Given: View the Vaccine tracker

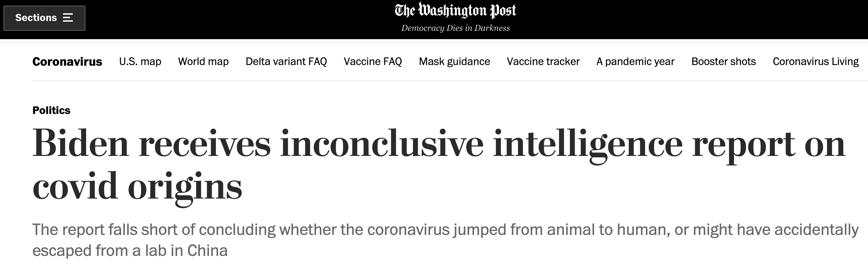Looking at the screenshot, I should (543, 62).
